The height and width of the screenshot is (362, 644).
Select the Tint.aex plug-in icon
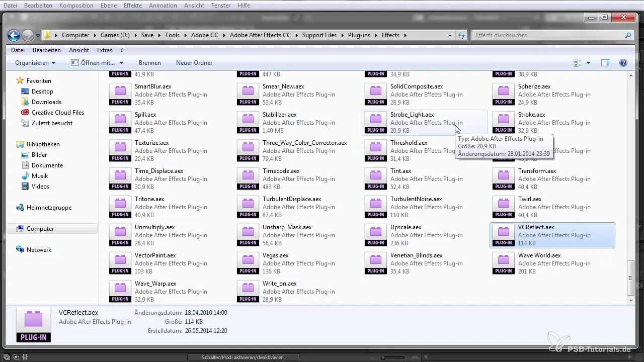pyautogui.click(x=375, y=179)
